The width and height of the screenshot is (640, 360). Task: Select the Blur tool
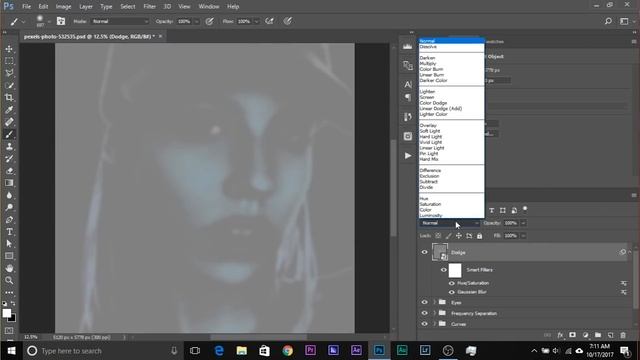[9, 195]
